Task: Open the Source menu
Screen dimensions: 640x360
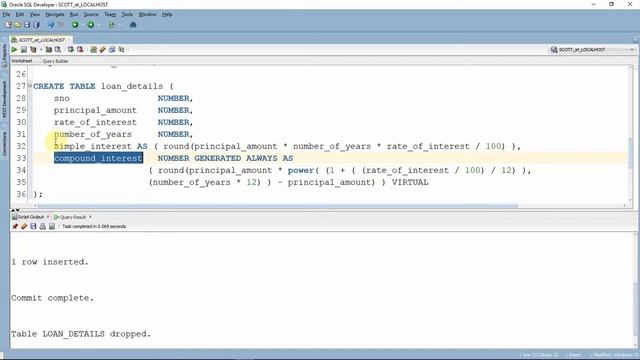Action: tap(91, 14)
